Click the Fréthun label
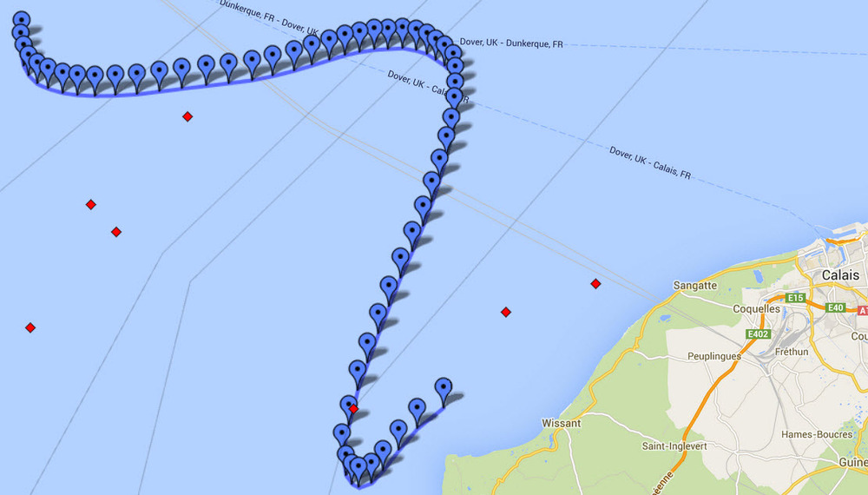This screenshot has width=868, height=495. tap(792, 352)
